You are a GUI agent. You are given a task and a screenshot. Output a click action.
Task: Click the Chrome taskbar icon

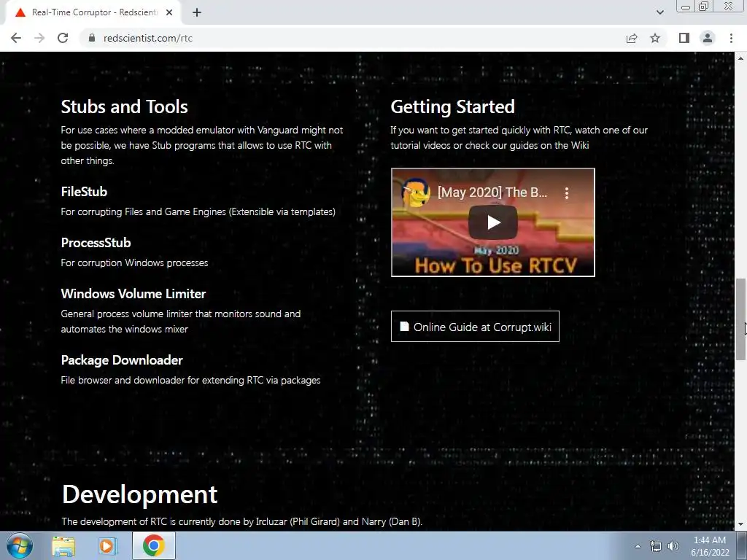(153, 545)
